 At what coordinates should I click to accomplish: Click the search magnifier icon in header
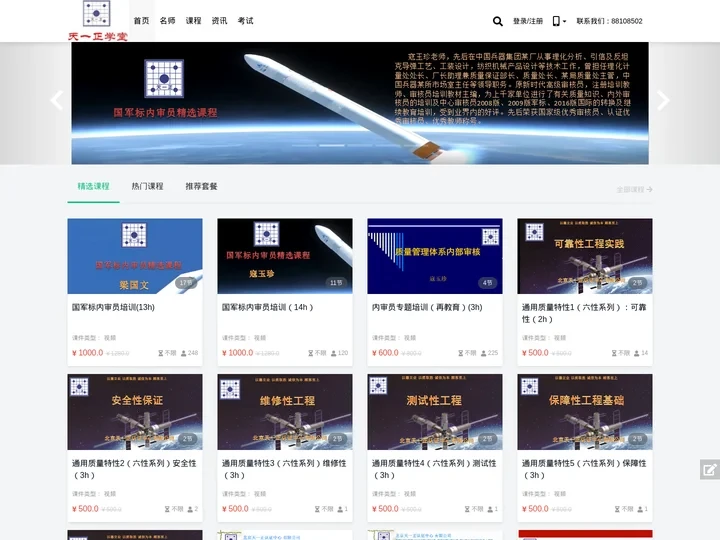pos(498,21)
